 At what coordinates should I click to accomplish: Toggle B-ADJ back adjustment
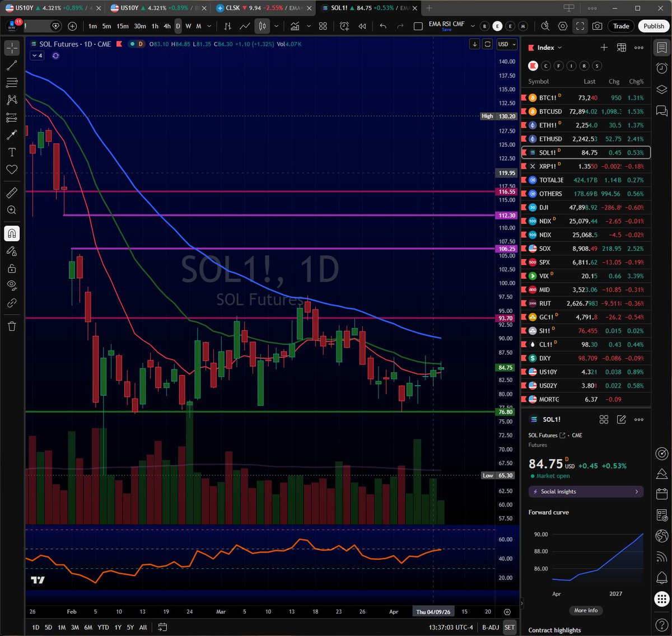(x=490, y=627)
